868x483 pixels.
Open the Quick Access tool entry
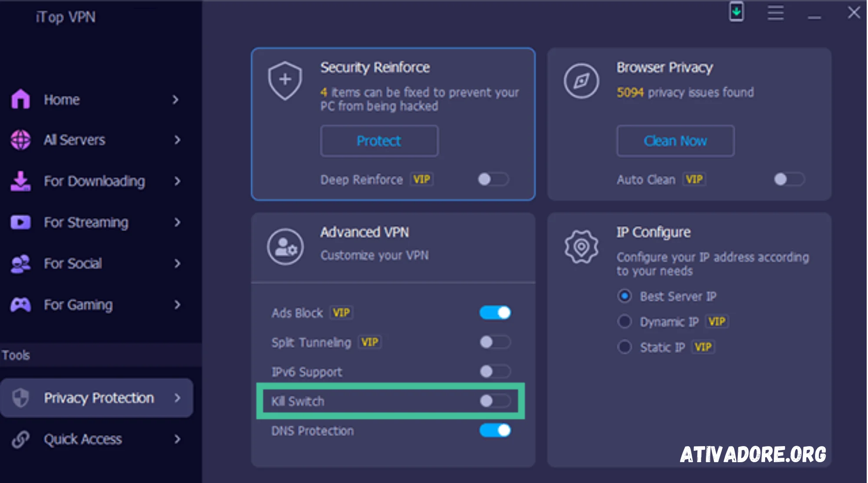pos(96,439)
